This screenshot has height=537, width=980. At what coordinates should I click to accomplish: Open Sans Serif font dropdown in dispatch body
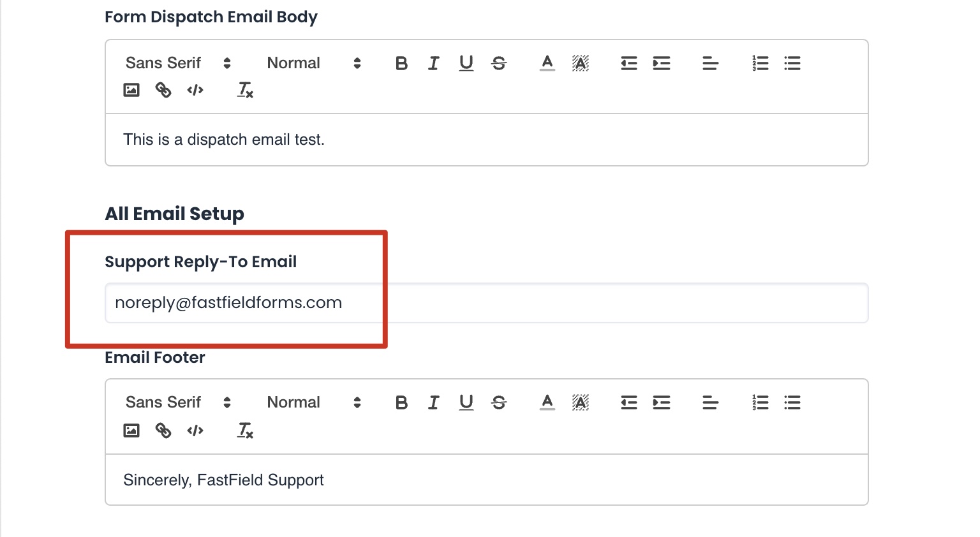(178, 63)
